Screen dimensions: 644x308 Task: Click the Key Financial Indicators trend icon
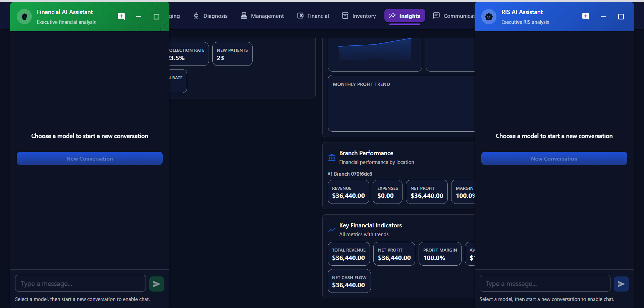click(x=332, y=230)
